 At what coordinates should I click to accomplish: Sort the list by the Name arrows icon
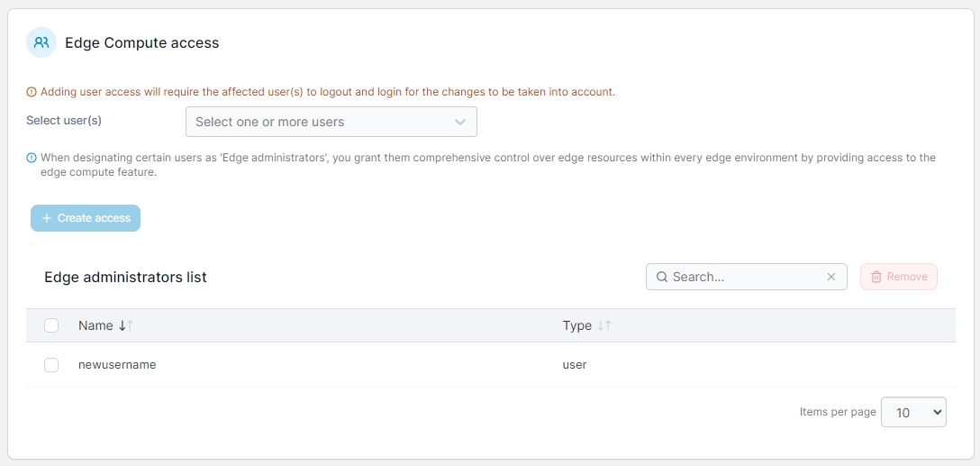(125, 325)
